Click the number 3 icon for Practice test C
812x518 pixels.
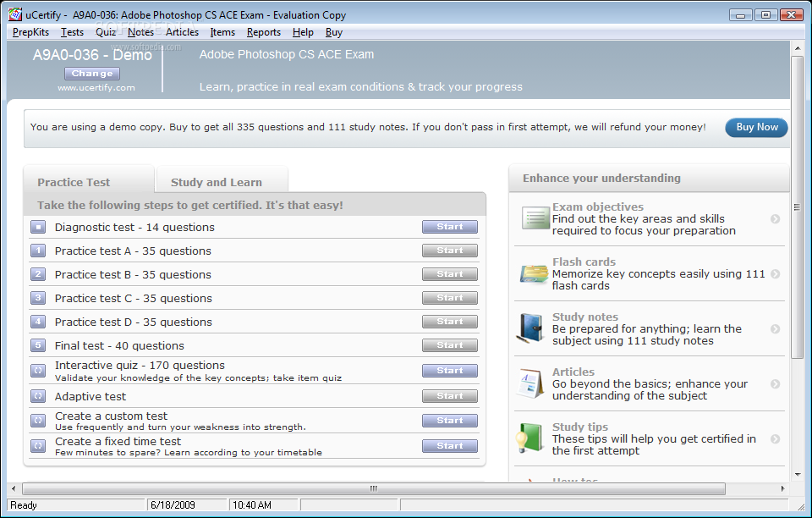38,298
